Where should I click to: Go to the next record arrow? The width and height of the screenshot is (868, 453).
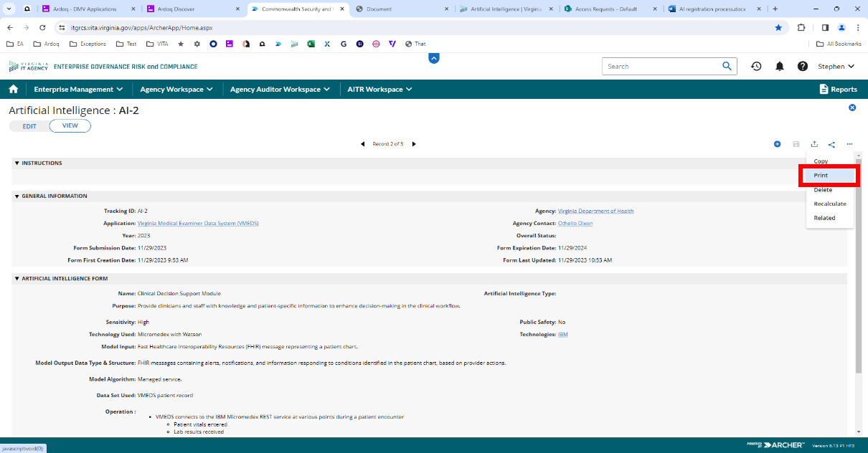[414, 144]
